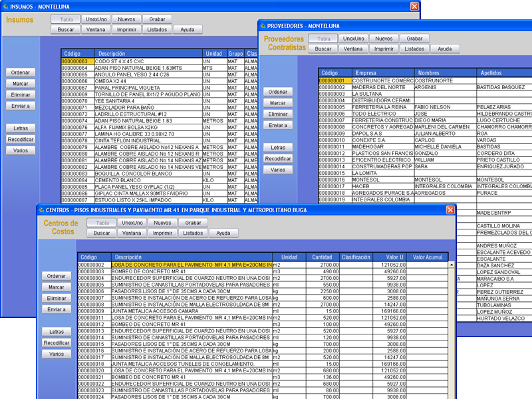The height and width of the screenshot is (399, 532).
Task: Click Recodificar in Centros de Costos sidebar
Action: click(57, 343)
